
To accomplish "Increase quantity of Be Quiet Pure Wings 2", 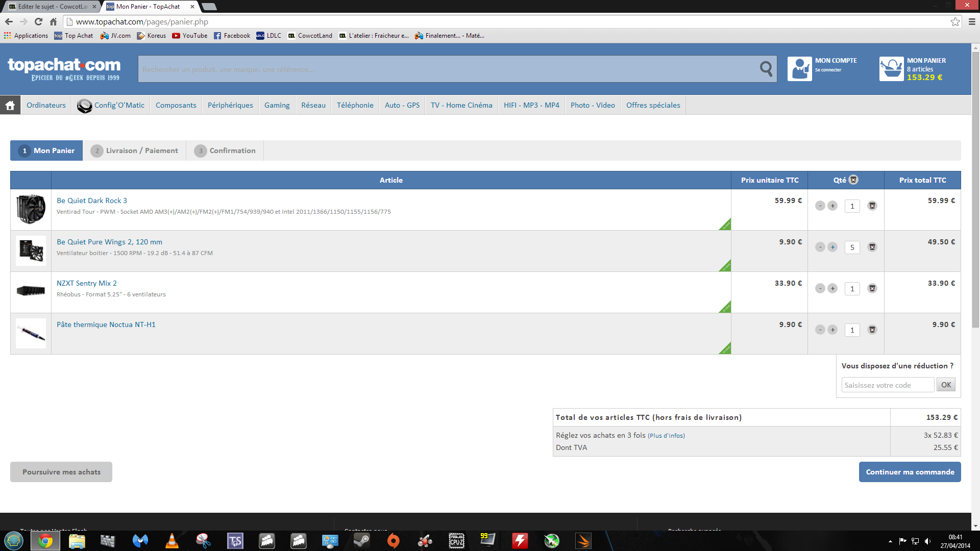I will (832, 247).
